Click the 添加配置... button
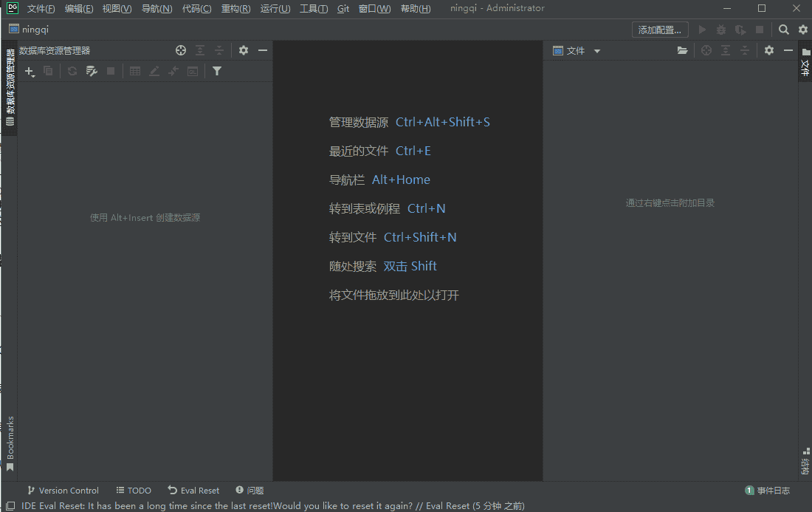The image size is (812, 512). click(660, 30)
